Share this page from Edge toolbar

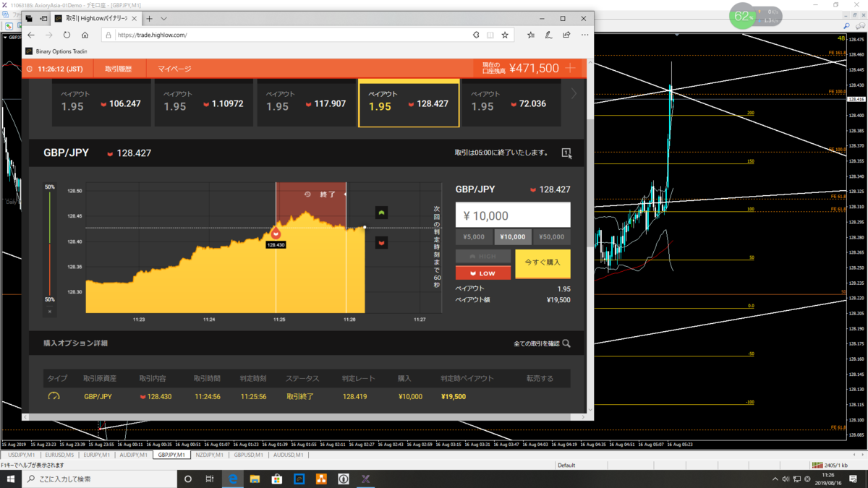tap(566, 35)
